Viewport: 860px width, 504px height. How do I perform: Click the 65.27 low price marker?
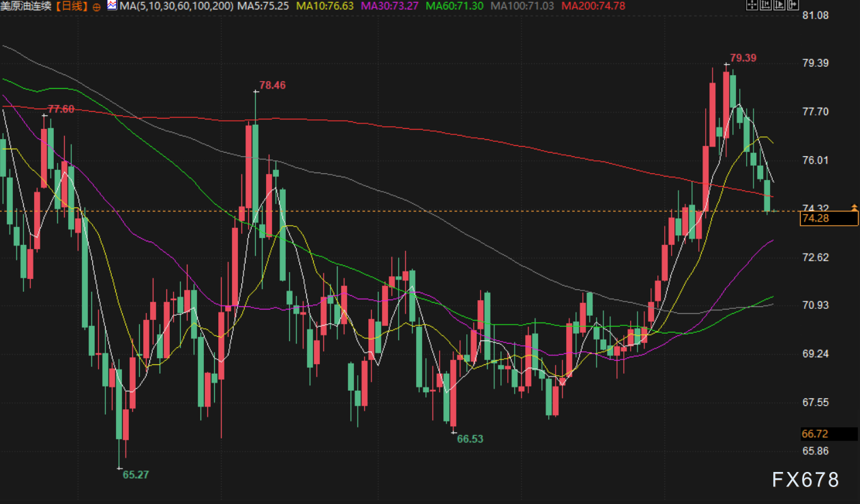pos(135,475)
